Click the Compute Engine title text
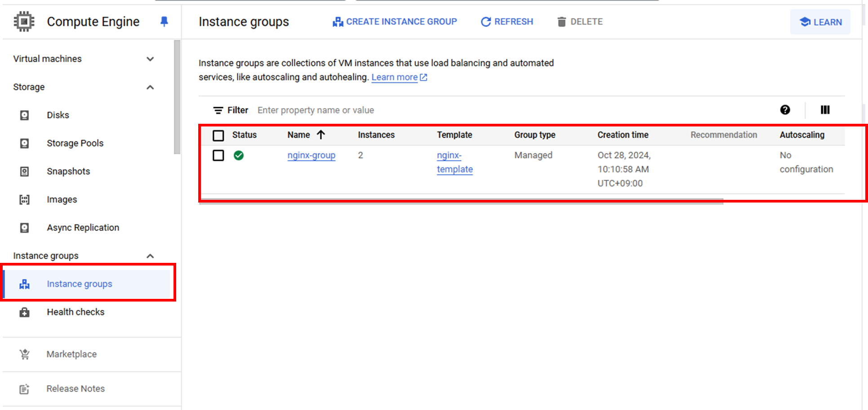Image resolution: width=868 pixels, height=410 pixels. 93,22
